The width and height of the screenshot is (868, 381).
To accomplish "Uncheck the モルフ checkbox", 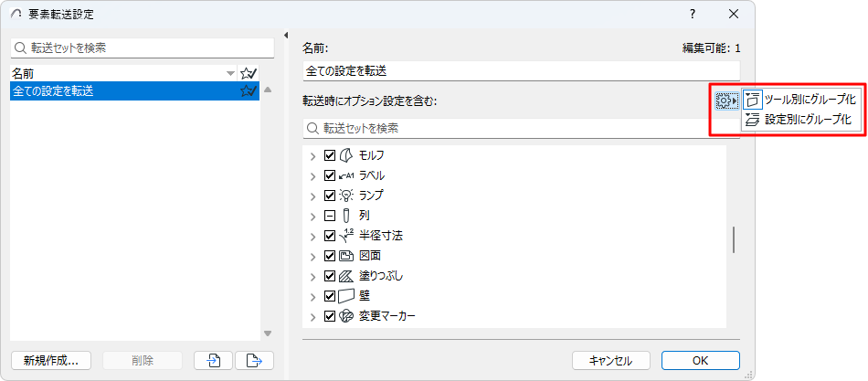I will click(329, 155).
